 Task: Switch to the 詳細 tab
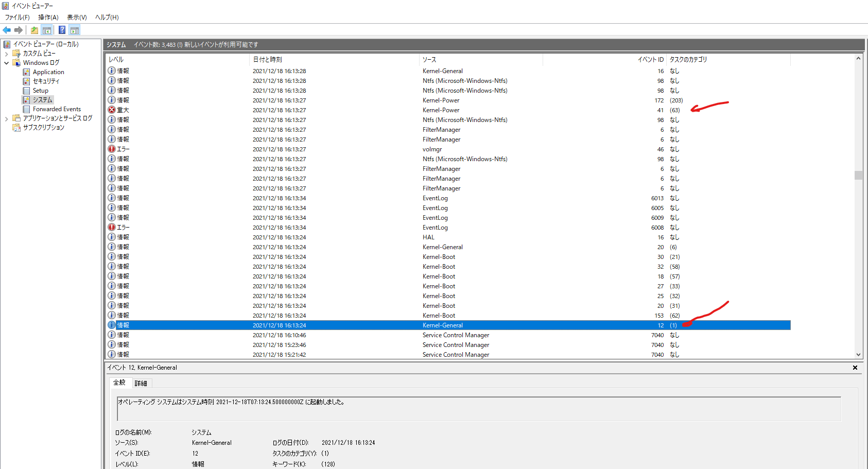(x=141, y=383)
